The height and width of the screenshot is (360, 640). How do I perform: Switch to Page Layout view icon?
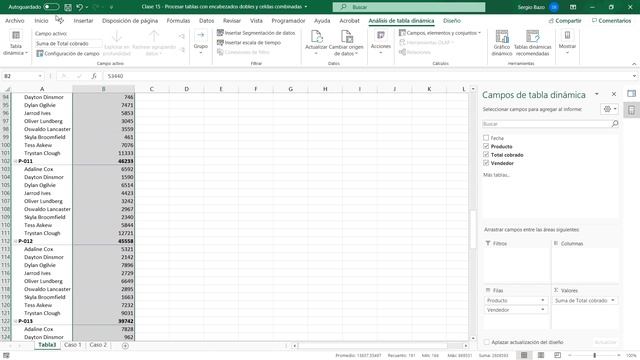point(541,356)
